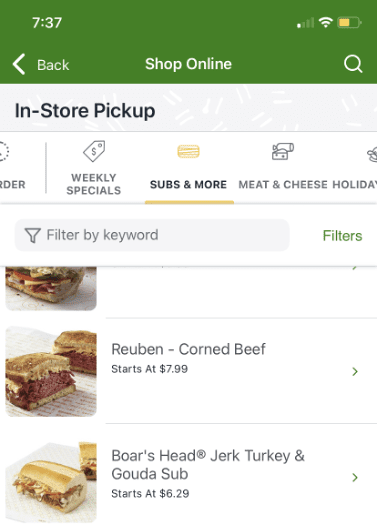Switch to the Weekly Specials tab
This screenshot has height=524, width=378.
94,184
